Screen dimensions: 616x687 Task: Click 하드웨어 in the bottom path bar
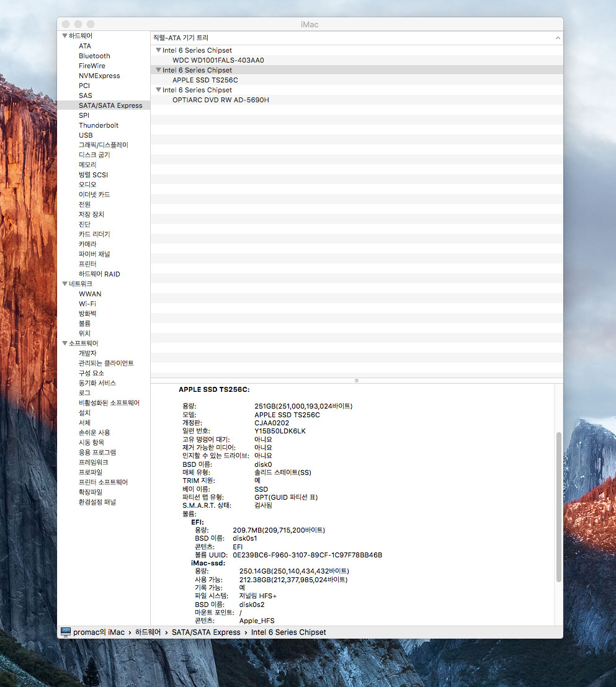[x=148, y=632]
